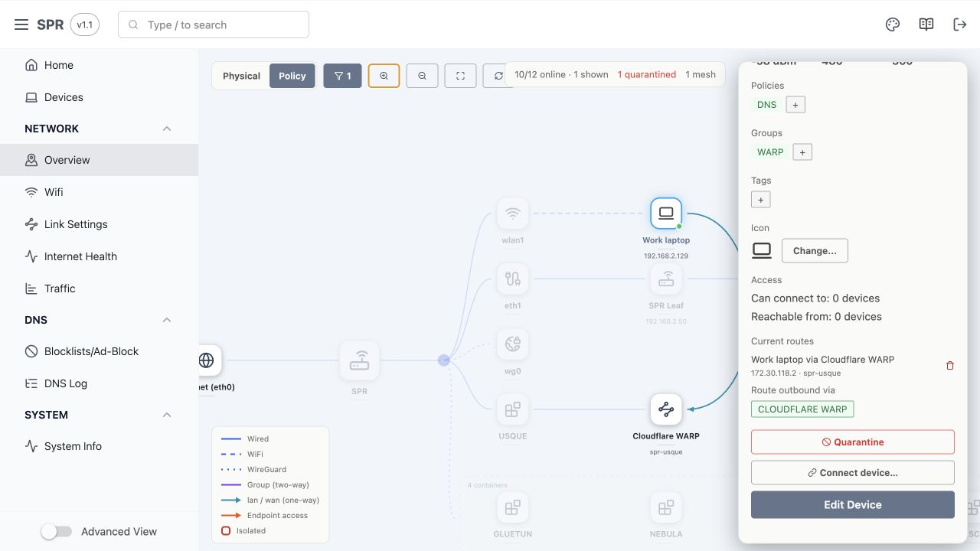Collapse the NETWORK section
980x551 pixels.
167,129
